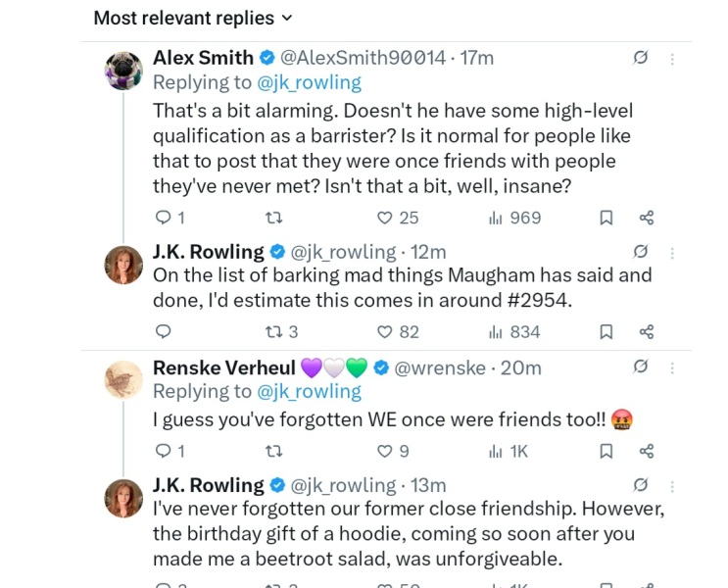Like Alex Smith's reply with 25 likes
The height and width of the screenshot is (588, 728).
tap(385, 218)
